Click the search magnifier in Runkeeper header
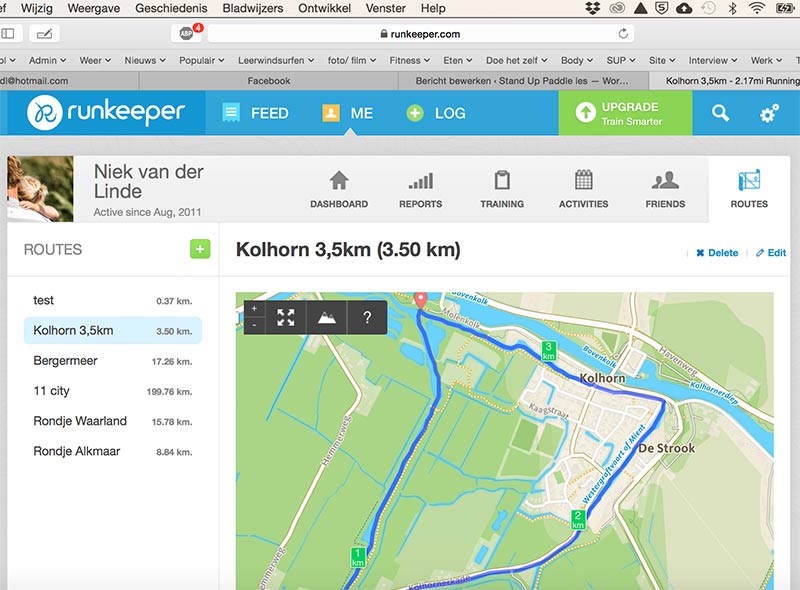 [x=720, y=113]
